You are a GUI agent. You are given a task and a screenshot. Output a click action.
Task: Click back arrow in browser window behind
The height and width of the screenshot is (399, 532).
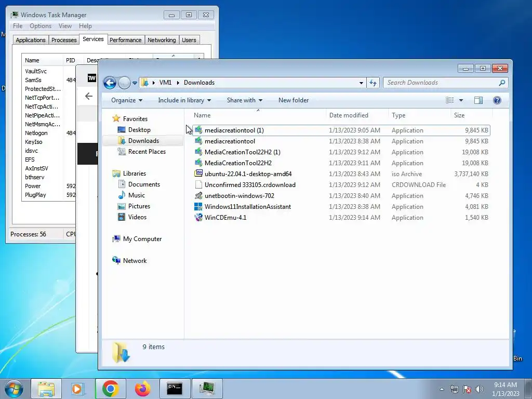pyautogui.click(x=89, y=96)
